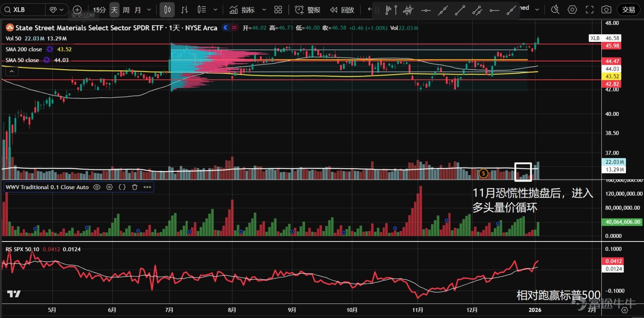The height and width of the screenshot is (318, 644).
Task: Select the trend line drawing tool
Action: pos(460,10)
